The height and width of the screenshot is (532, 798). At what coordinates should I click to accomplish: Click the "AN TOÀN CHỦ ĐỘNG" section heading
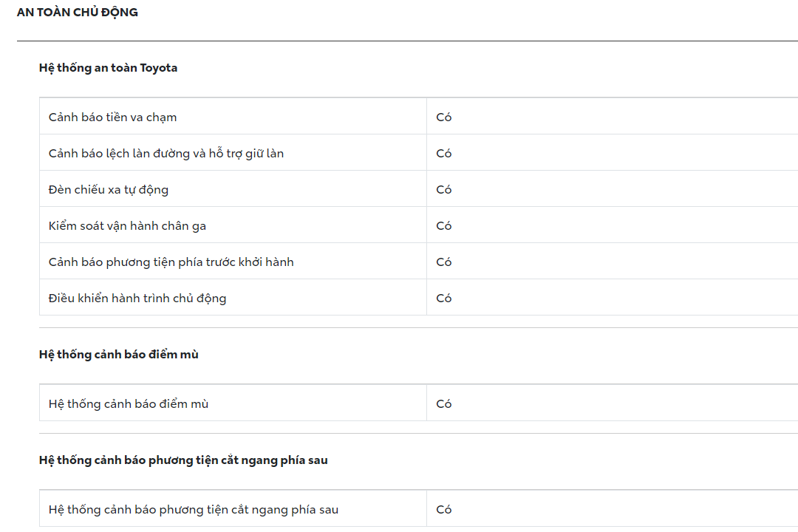[x=77, y=13]
